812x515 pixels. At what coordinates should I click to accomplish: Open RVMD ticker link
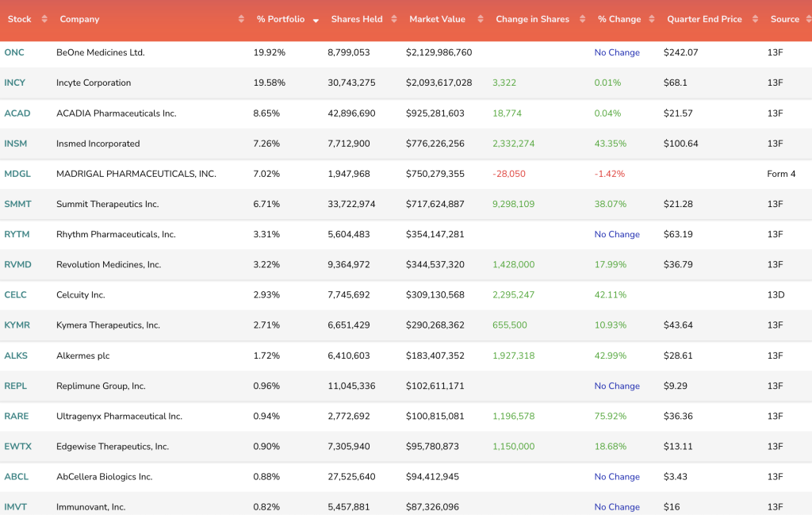[17, 265]
